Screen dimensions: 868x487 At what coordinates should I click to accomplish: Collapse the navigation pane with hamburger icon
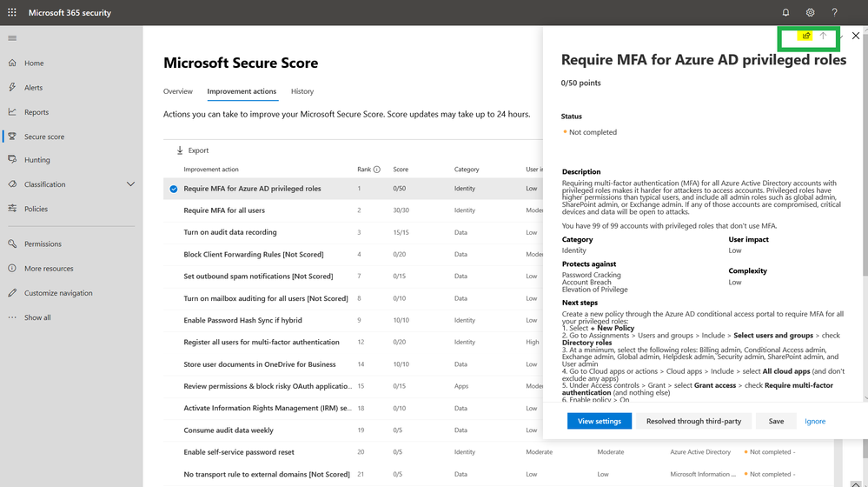tap(12, 38)
